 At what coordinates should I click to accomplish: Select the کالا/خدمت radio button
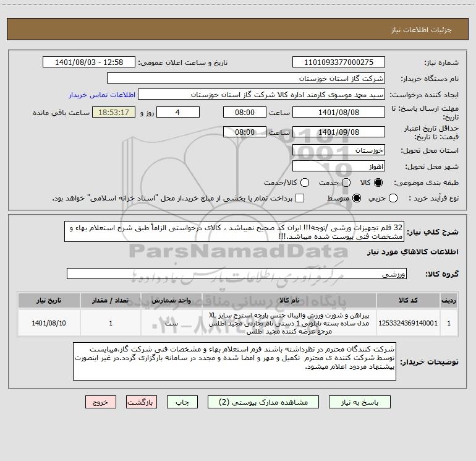[305, 183]
